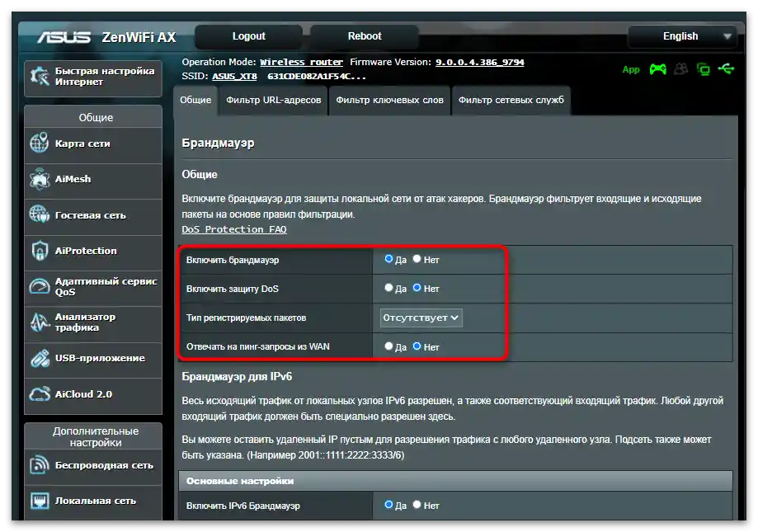Click the AiMesh sidebar icon
The width and height of the screenshot is (758, 532).
[40, 179]
